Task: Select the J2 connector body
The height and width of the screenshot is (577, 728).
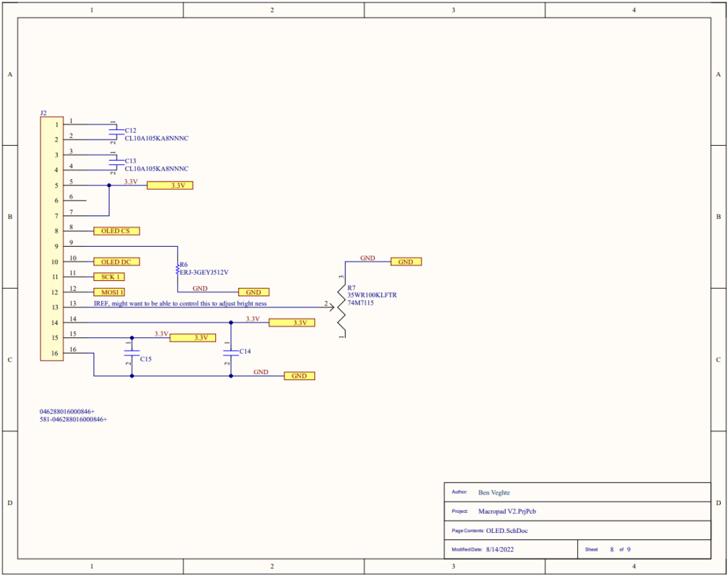Action: pyautogui.click(x=52, y=238)
